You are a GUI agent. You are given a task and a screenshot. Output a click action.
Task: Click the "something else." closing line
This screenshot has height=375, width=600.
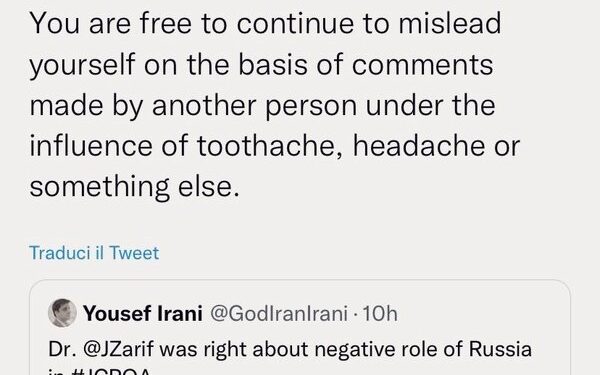pyautogui.click(x=135, y=187)
